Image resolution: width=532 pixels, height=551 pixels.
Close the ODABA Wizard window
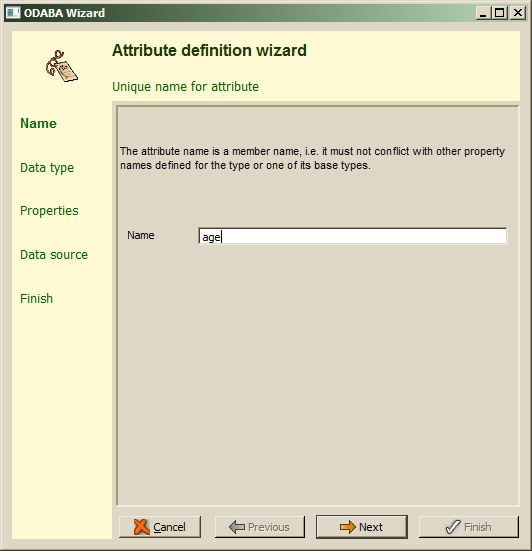pos(518,13)
